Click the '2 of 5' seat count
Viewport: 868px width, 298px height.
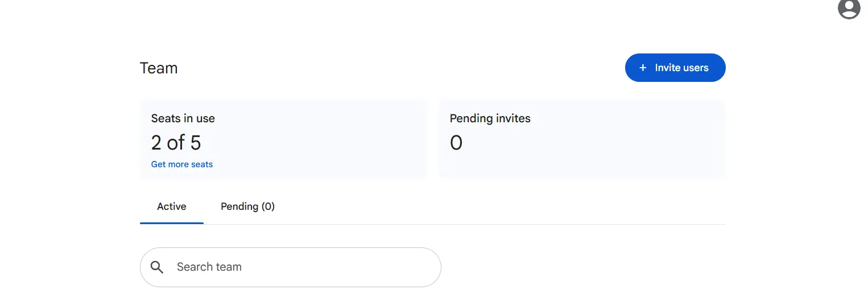[x=176, y=142]
